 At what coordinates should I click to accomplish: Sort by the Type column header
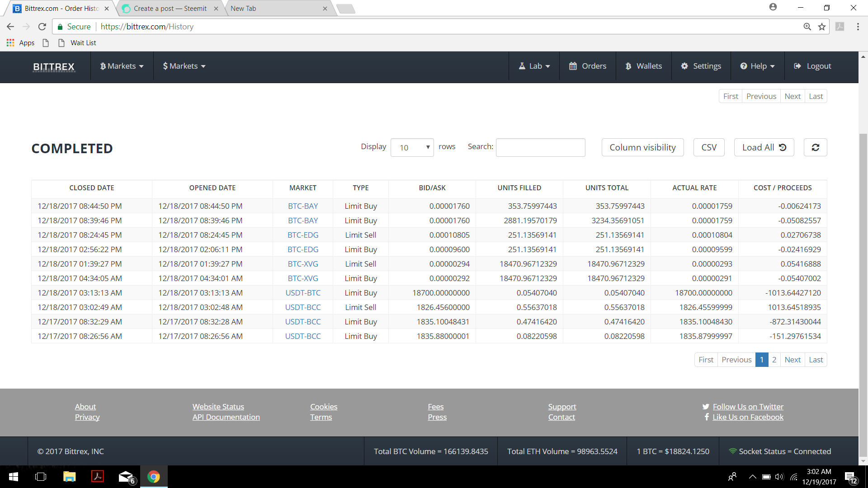coord(360,188)
